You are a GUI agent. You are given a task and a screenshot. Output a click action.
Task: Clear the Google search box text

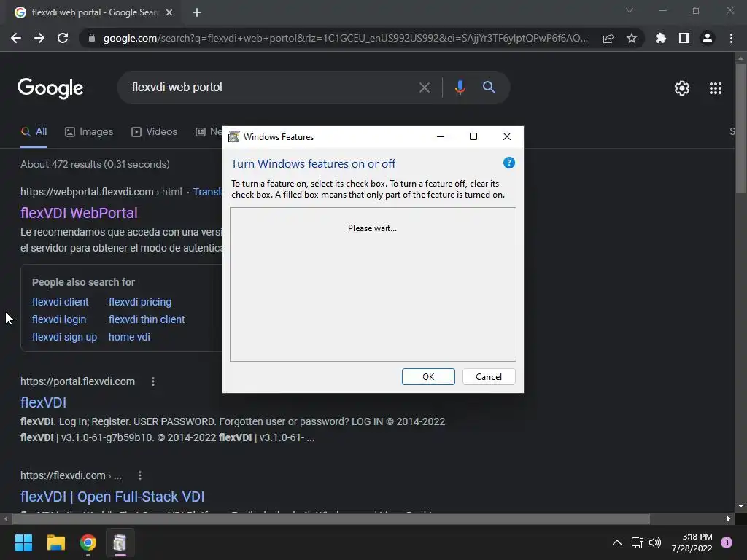pyautogui.click(x=424, y=87)
